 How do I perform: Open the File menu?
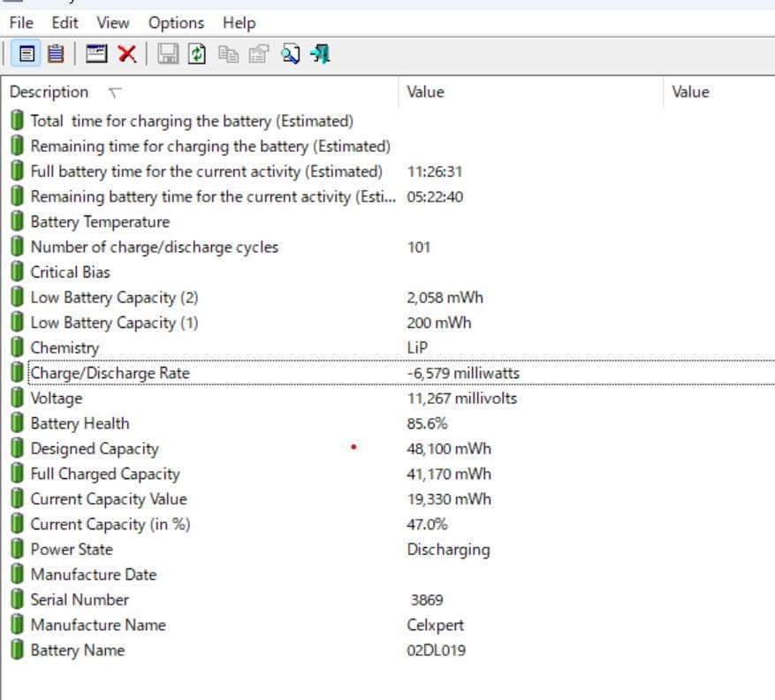tap(20, 22)
